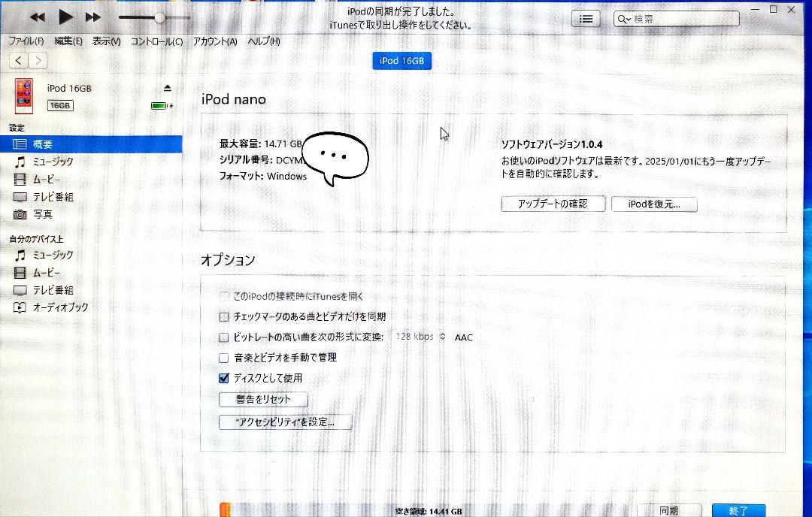Click the オーディオブック book icon
Viewport: 812px width, 517px height.
[x=20, y=308]
